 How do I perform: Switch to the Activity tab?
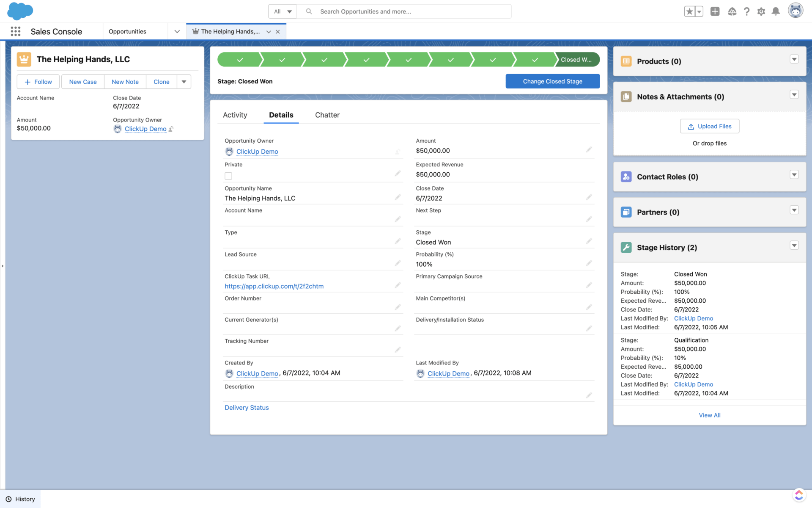(235, 115)
